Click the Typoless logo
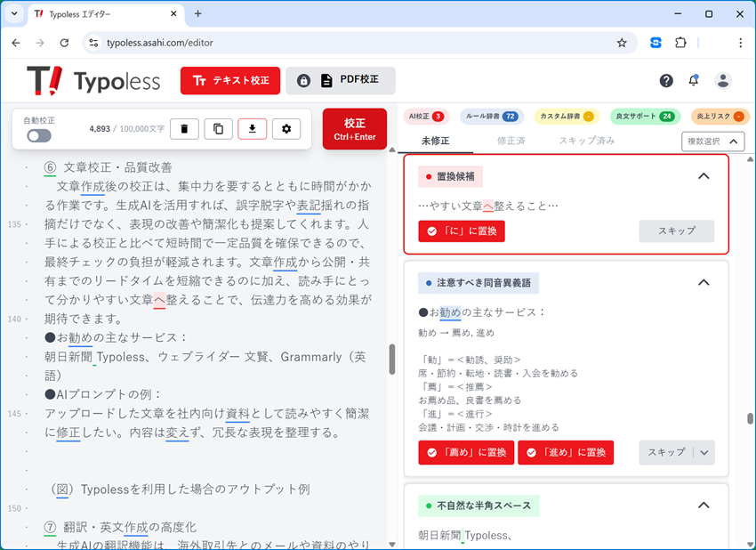 (x=94, y=80)
